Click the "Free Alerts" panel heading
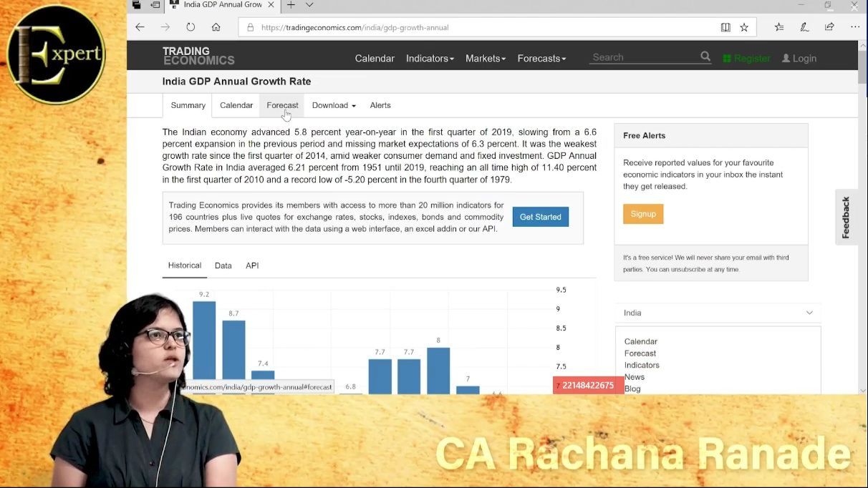The width and height of the screenshot is (868, 488). point(644,135)
